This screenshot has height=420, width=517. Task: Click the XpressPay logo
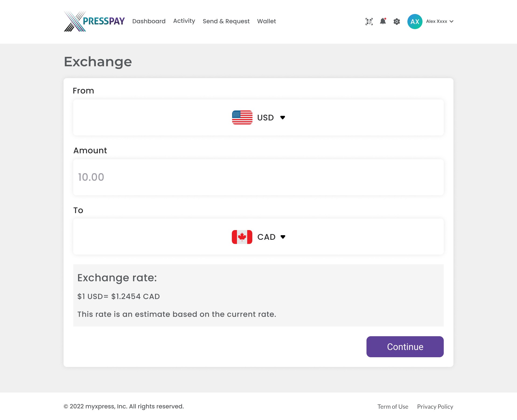[x=94, y=21]
